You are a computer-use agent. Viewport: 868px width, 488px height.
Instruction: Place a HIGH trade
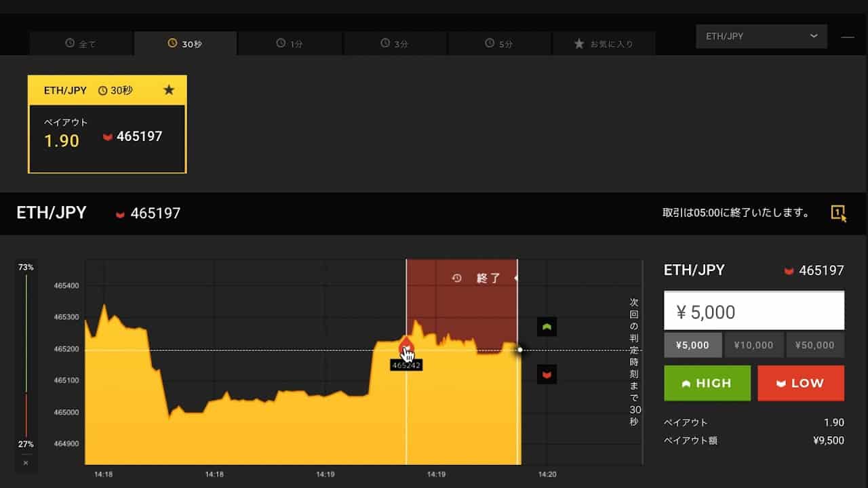(x=707, y=383)
